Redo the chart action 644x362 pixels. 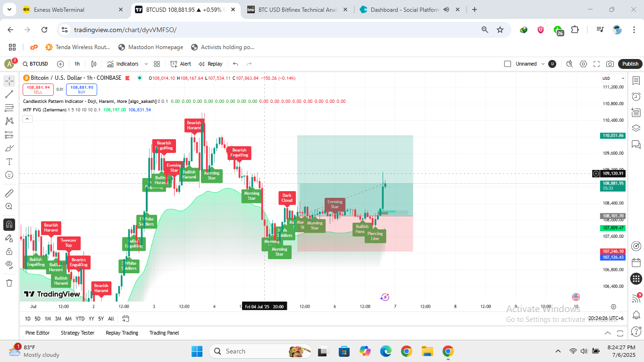[x=249, y=64]
